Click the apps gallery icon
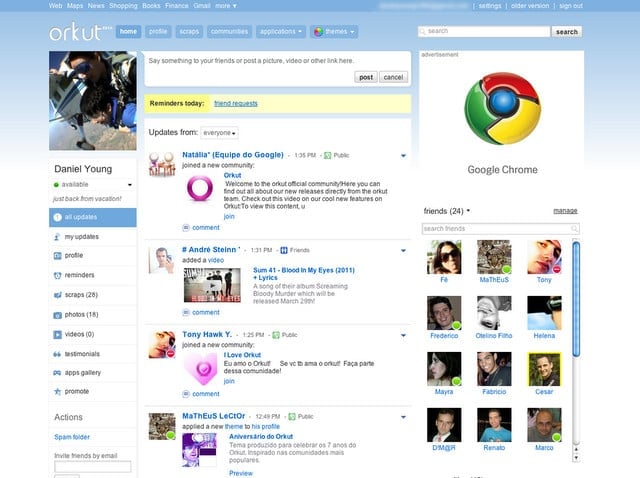Image resolution: width=640 pixels, height=478 pixels. 57,373
